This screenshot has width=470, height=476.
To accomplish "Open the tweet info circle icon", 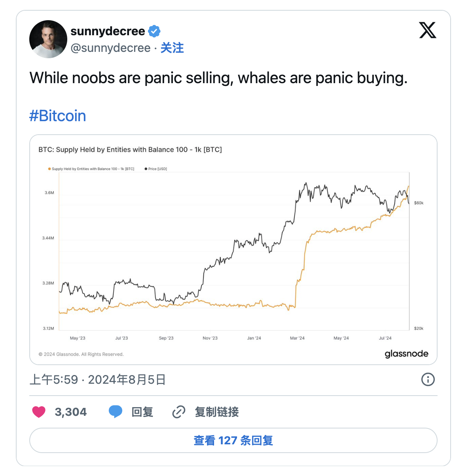I will (428, 379).
